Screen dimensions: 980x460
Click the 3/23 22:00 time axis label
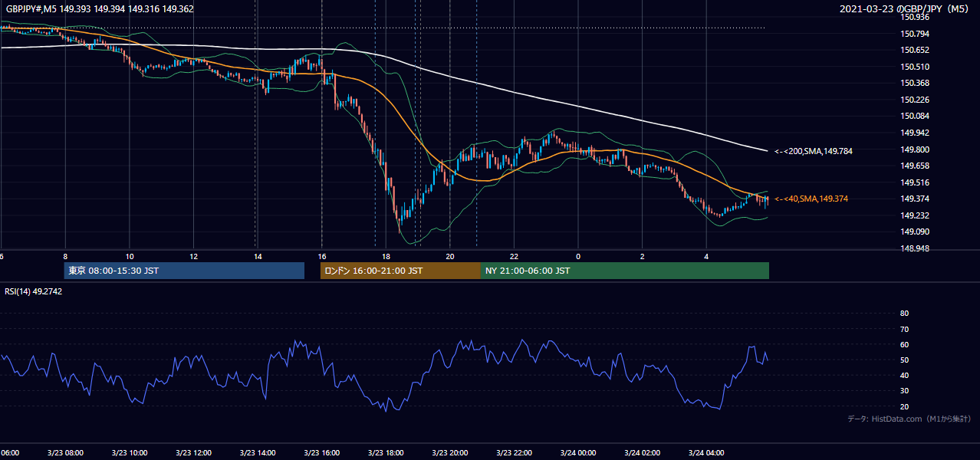coord(514,453)
